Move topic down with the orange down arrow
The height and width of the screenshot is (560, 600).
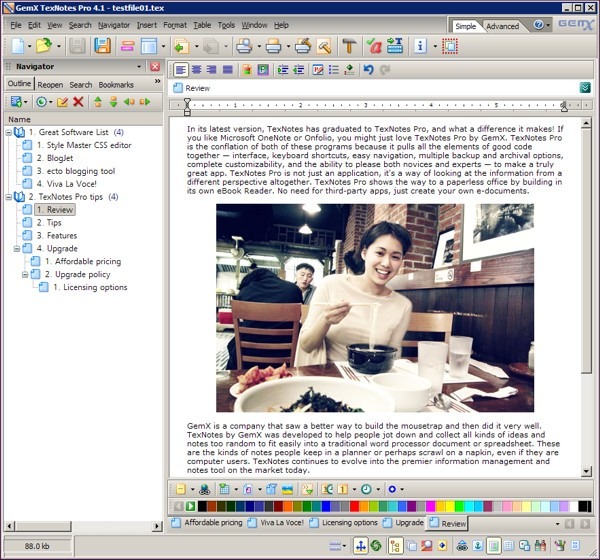click(113, 102)
